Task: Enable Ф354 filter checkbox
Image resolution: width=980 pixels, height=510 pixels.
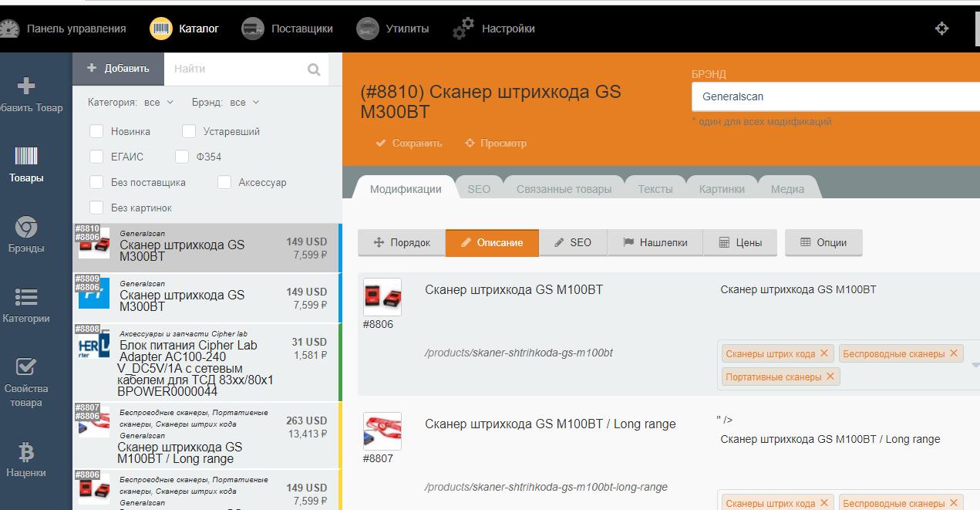Action: 182,157
